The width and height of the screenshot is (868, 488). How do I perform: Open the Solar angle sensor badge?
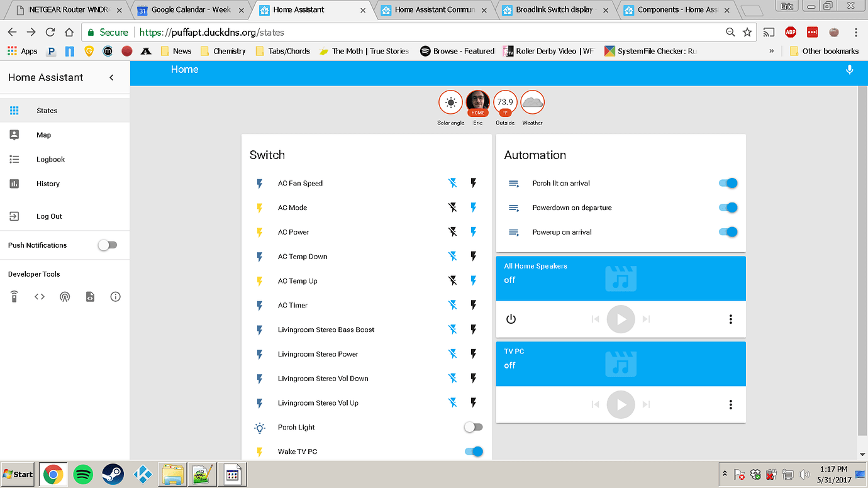(x=450, y=103)
